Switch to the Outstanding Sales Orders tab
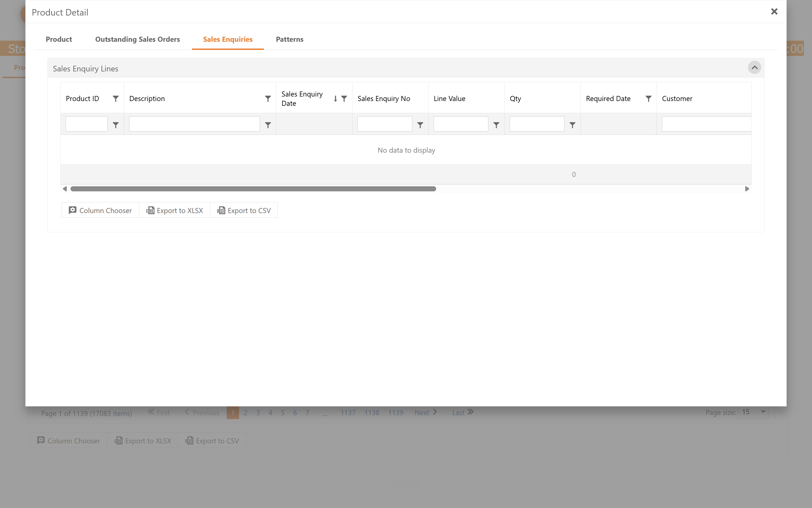This screenshot has height=508, width=812. (x=138, y=39)
